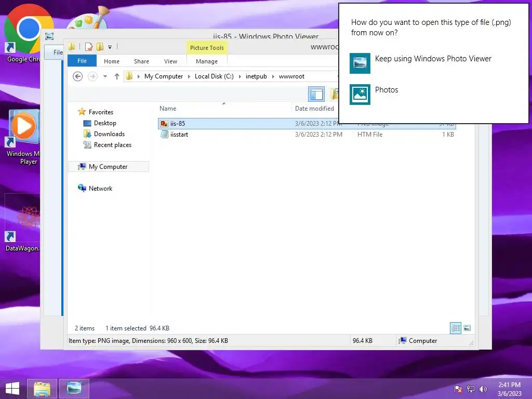Expand the chevron after inetpub breadcrumb

[x=273, y=77]
